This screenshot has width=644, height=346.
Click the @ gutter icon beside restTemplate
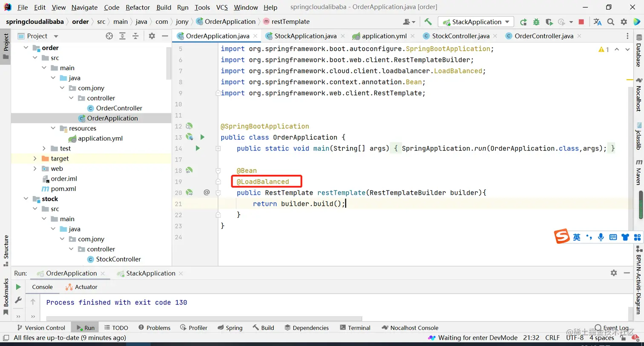(x=207, y=193)
